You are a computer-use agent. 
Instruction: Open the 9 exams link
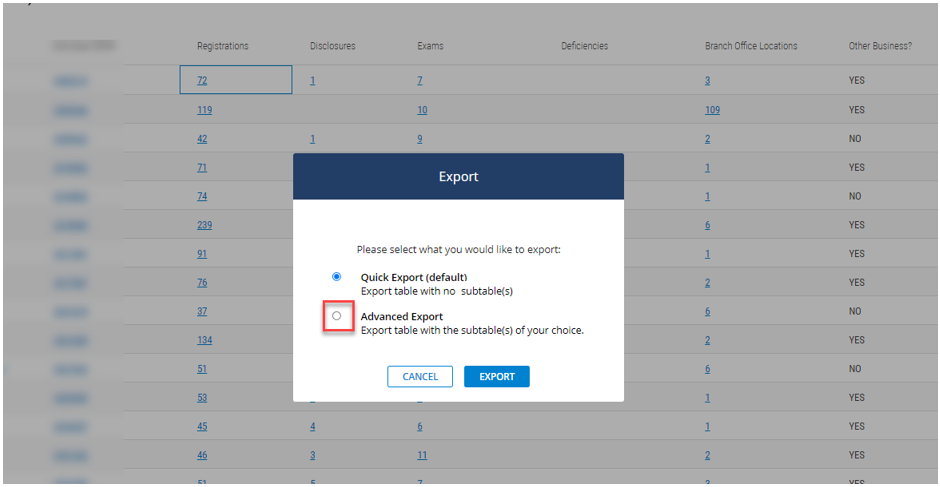coord(420,139)
